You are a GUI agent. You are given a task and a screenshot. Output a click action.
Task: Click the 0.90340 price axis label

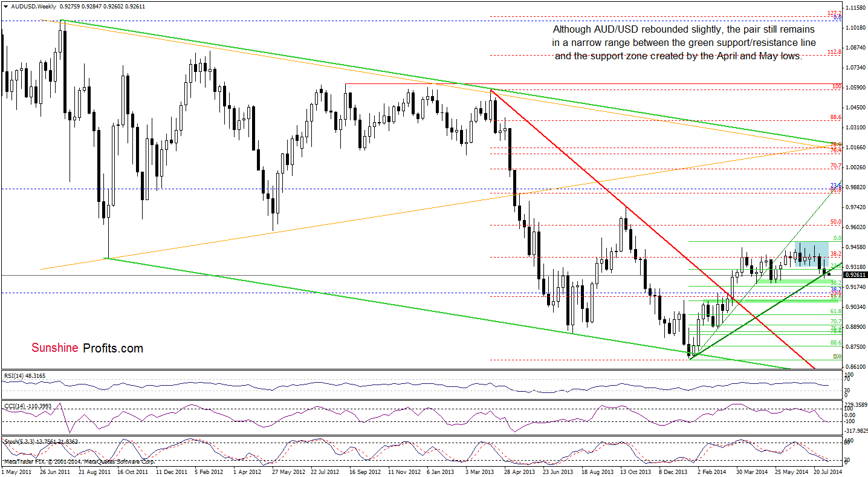click(856, 307)
